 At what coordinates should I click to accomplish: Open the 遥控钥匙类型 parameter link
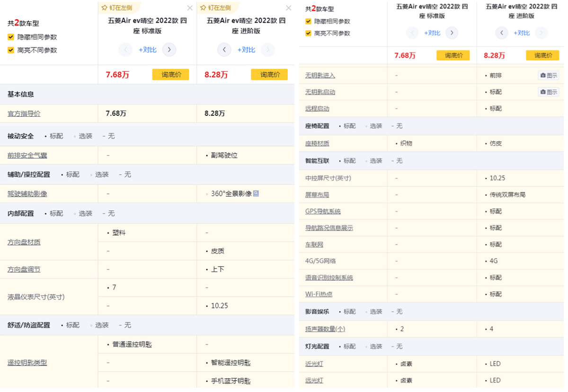tap(27, 363)
